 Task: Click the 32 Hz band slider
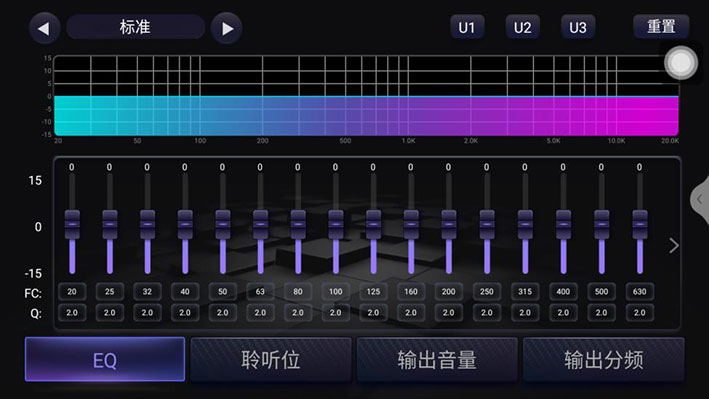[x=147, y=224]
